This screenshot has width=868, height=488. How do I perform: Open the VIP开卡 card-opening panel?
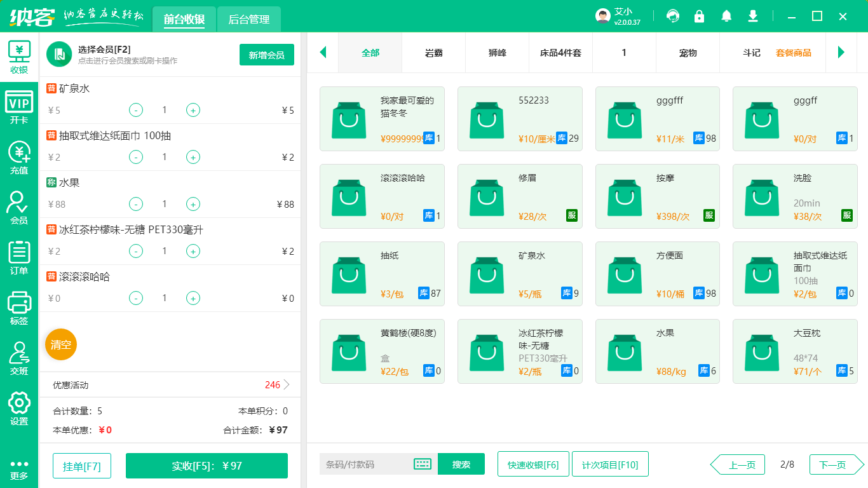(x=19, y=104)
